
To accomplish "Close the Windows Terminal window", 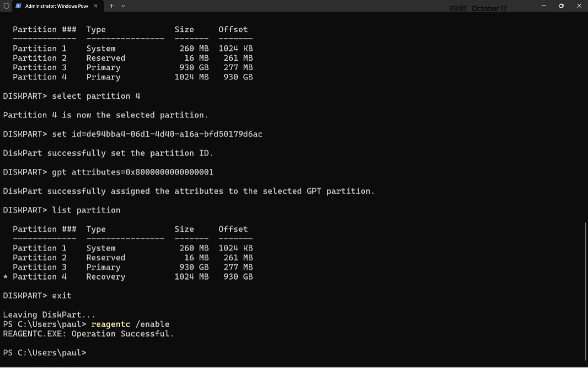I will (579, 6).
